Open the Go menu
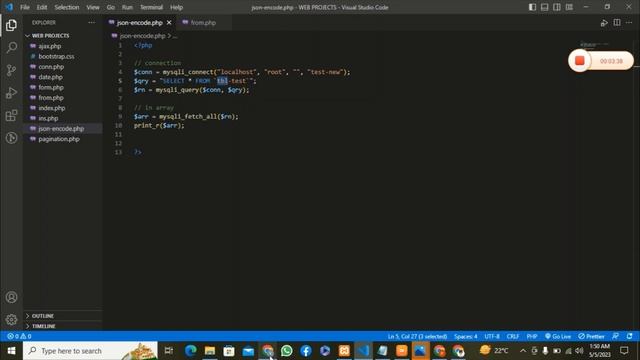Image resolution: width=640 pixels, height=360 pixels. pyautogui.click(x=111, y=7)
